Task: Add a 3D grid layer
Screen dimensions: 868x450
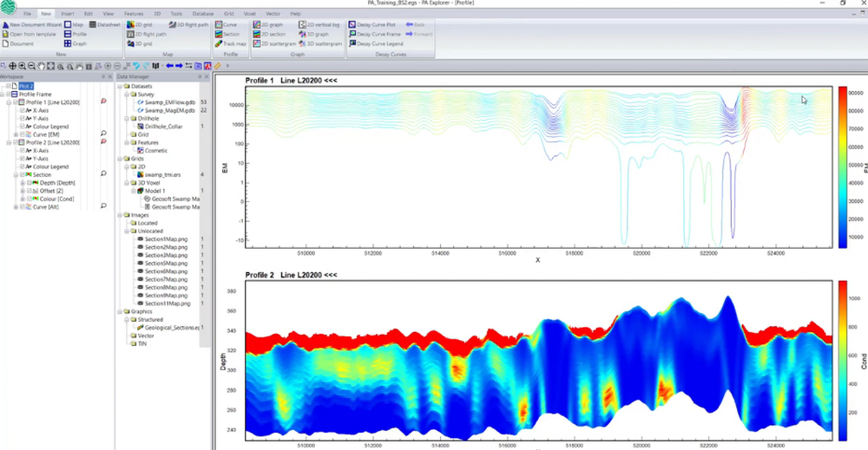Action: pos(140,43)
